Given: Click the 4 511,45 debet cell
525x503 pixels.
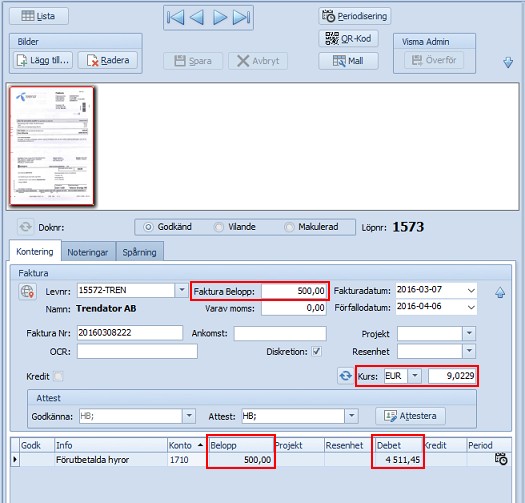Looking at the screenshot, I should pos(398,460).
